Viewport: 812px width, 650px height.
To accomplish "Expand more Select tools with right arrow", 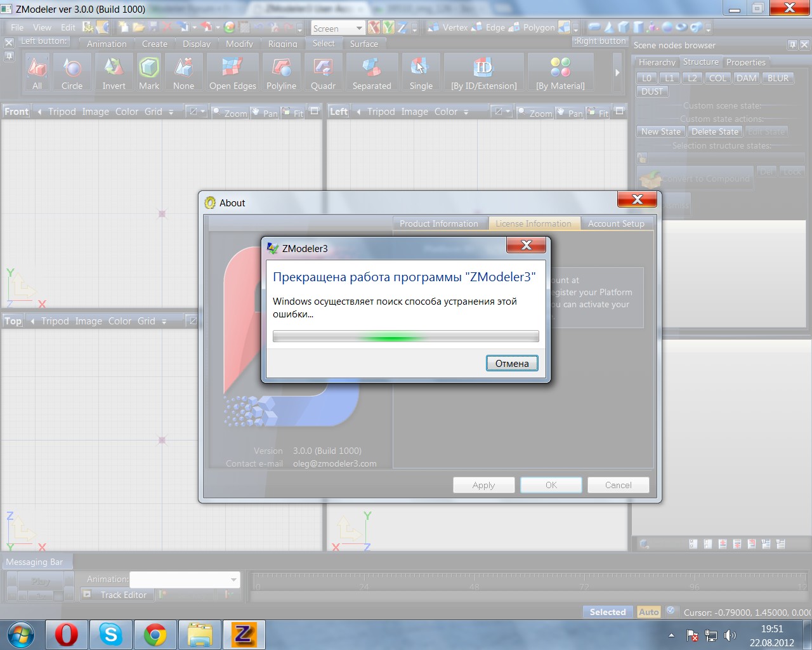I will pos(617,72).
